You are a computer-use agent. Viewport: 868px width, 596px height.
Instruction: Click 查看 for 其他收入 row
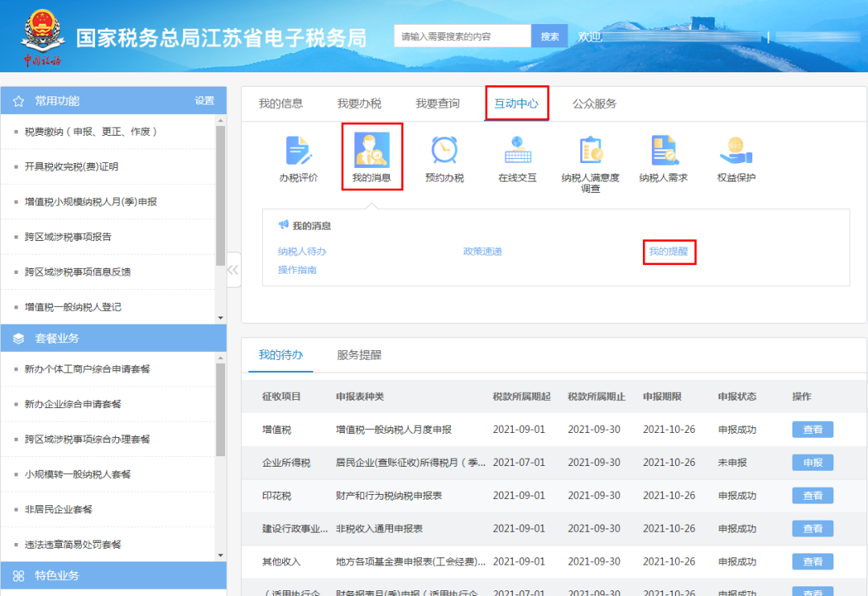pyautogui.click(x=813, y=561)
